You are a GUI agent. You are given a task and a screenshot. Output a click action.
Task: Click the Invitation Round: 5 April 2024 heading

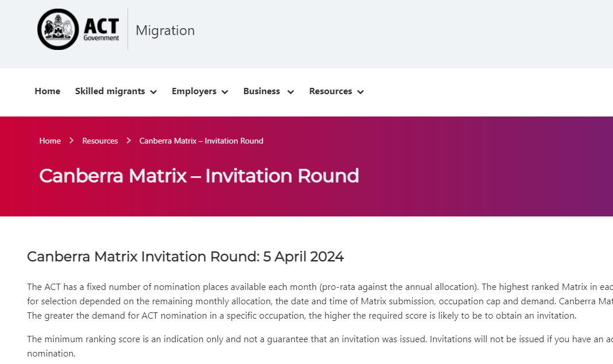(x=186, y=257)
